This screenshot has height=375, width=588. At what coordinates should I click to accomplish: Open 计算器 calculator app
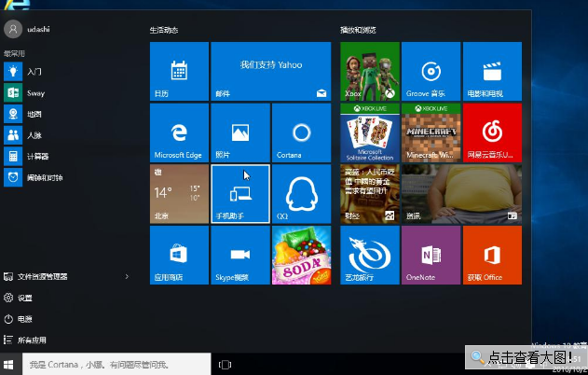click(x=67, y=156)
